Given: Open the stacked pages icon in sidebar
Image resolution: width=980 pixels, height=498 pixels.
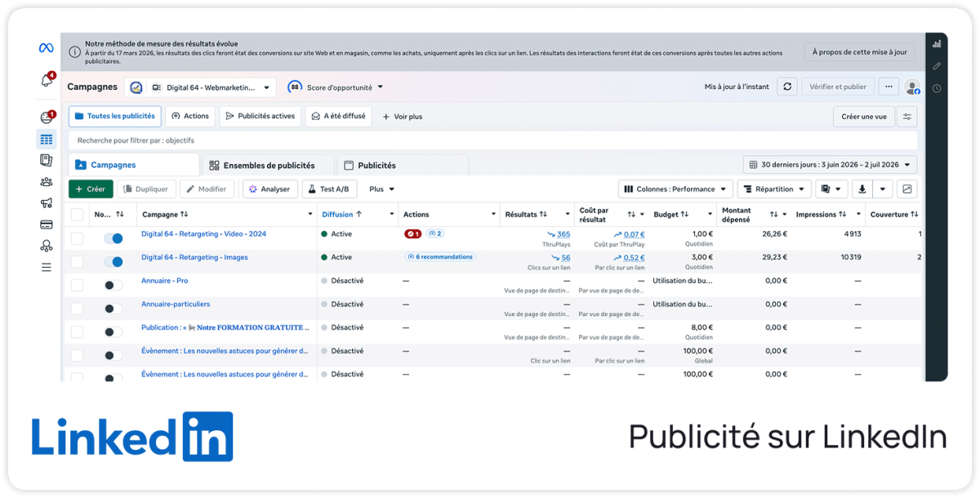Looking at the screenshot, I should coord(46,161).
